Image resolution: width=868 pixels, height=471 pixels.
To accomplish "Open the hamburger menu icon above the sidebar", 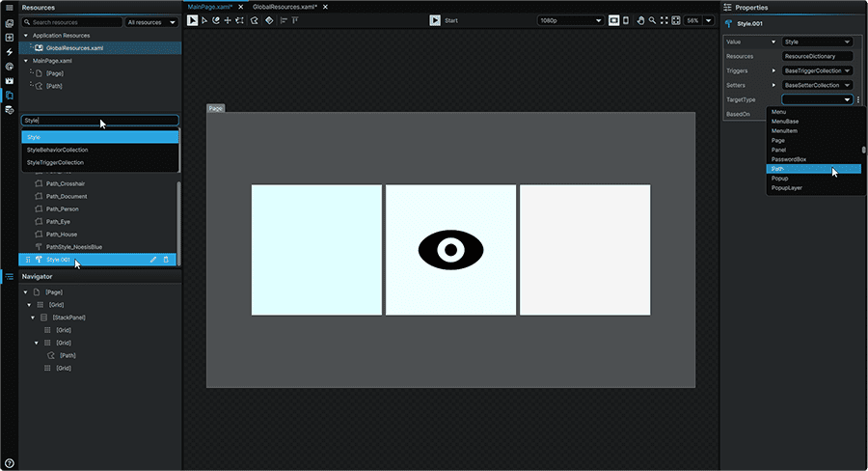I will pyautogui.click(x=9, y=8).
